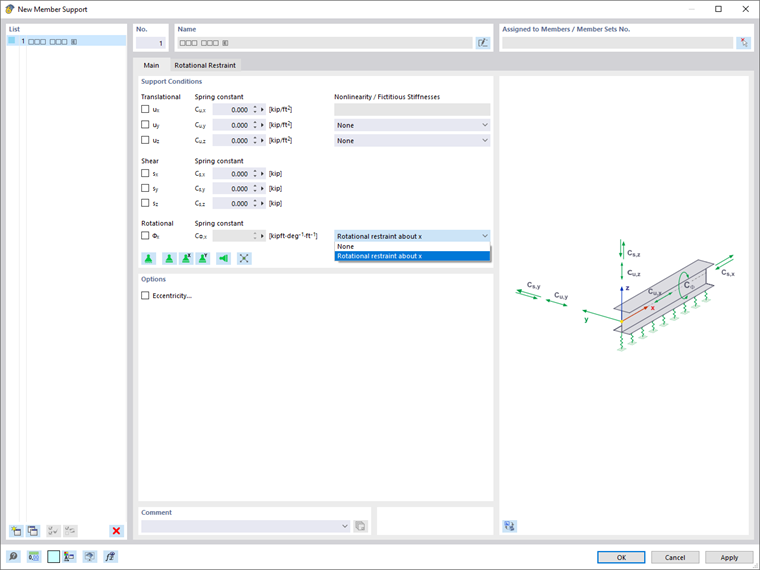This screenshot has height=570, width=760.
Task: Open the Comment dropdown
Action: (x=245, y=526)
